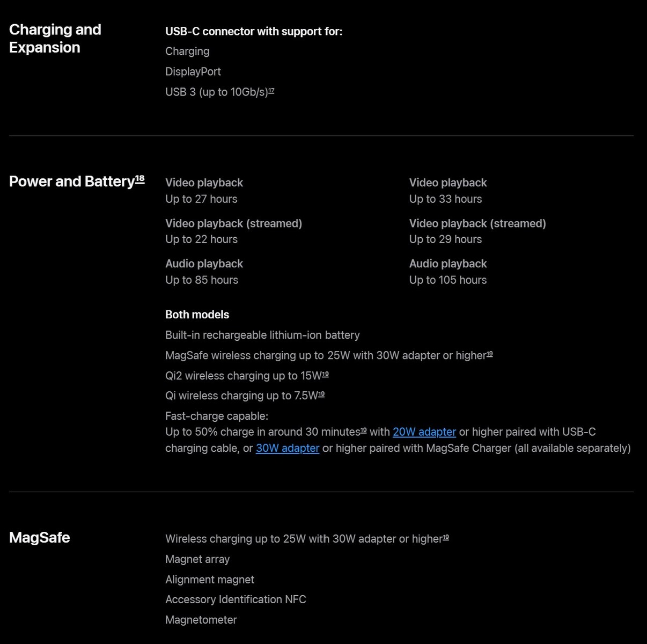647x644 pixels.
Task: Click the 'USB-C connector with support for' text
Action: point(254,31)
